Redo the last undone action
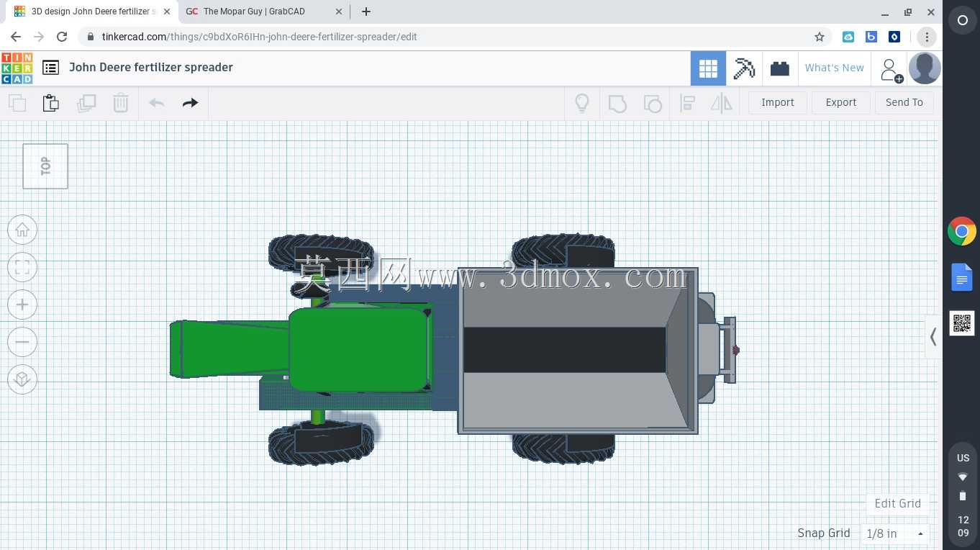The width and height of the screenshot is (980, 550). coord(190,103)
